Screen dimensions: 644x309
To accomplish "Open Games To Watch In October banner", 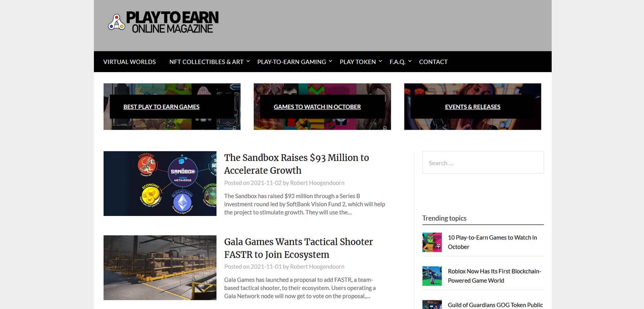I will click(317, 107).
